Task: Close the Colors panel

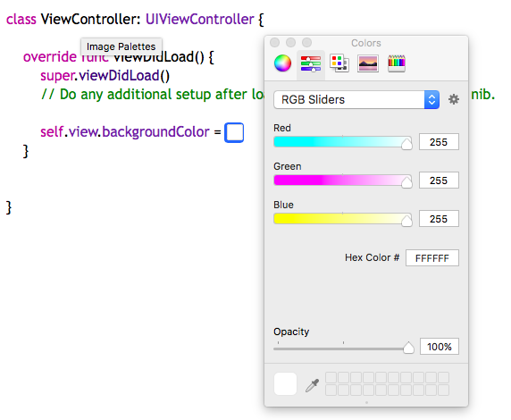Action: (x=275, y=42)
